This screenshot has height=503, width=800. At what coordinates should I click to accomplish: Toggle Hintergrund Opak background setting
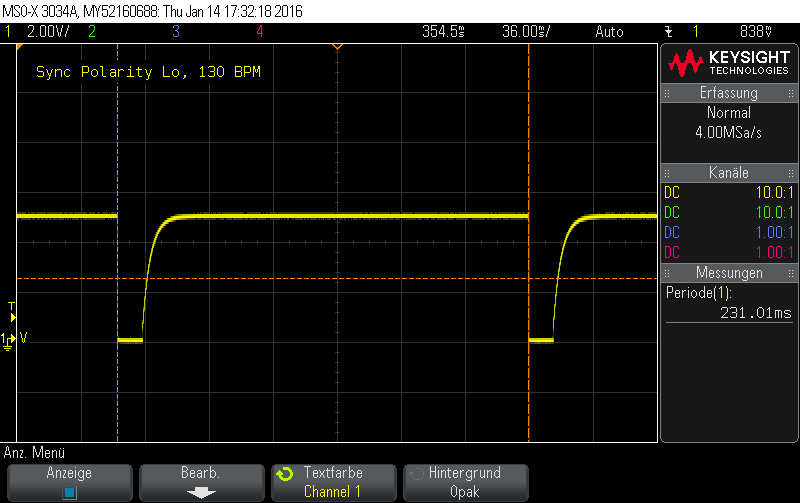[x=465, y=483]
